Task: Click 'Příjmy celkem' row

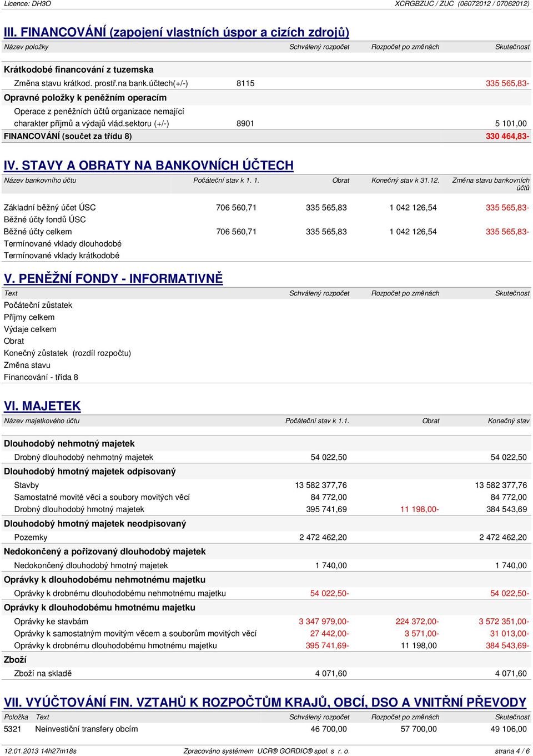Action: click(29, 317)
